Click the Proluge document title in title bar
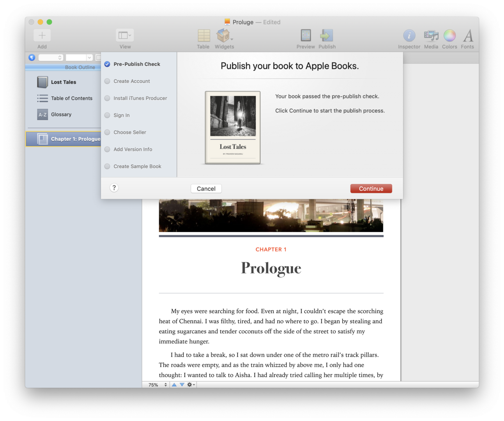Image resolution: width=504 pixels, height=421 pixels. [243, 22]
